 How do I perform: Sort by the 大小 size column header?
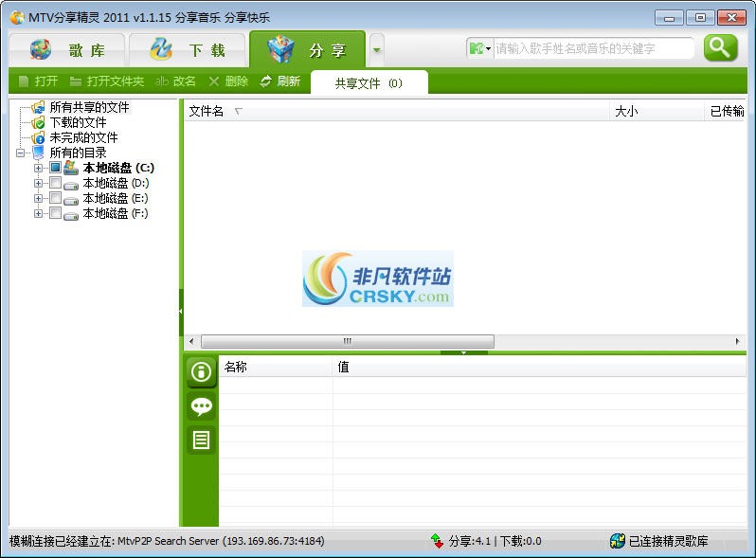coord(657,112)
